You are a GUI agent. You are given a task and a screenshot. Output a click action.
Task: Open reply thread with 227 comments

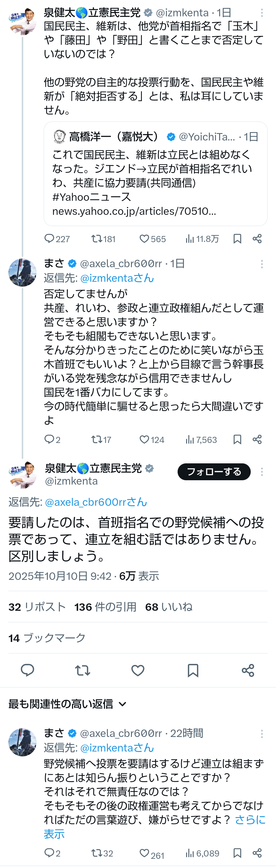click(x=50, y=239)
